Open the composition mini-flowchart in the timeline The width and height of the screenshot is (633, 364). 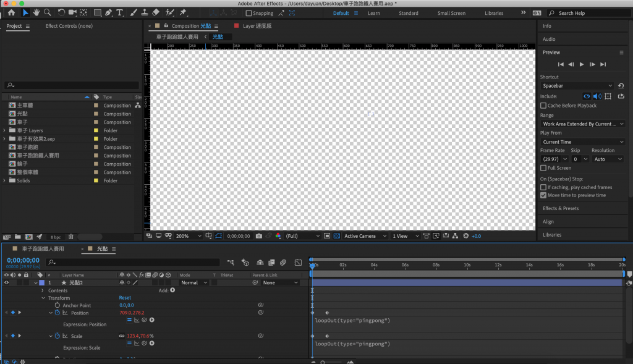[x=231, y=263]
